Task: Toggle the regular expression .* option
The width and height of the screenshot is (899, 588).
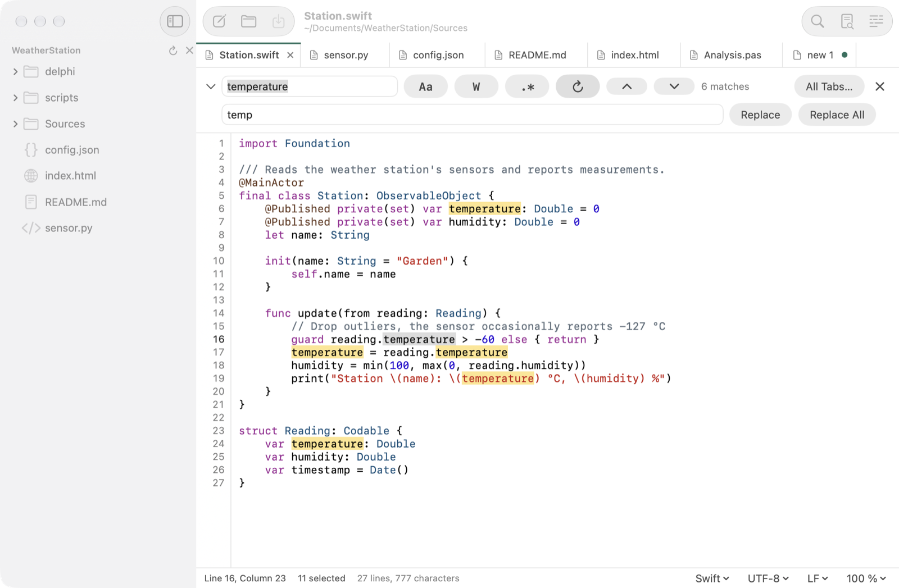Action: point(527,86)
